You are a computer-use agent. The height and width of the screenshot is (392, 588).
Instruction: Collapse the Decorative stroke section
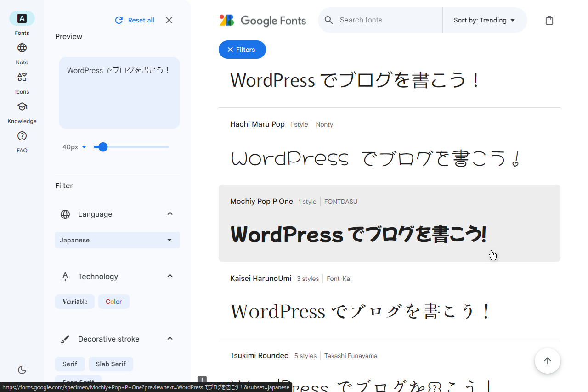(170, 339)
